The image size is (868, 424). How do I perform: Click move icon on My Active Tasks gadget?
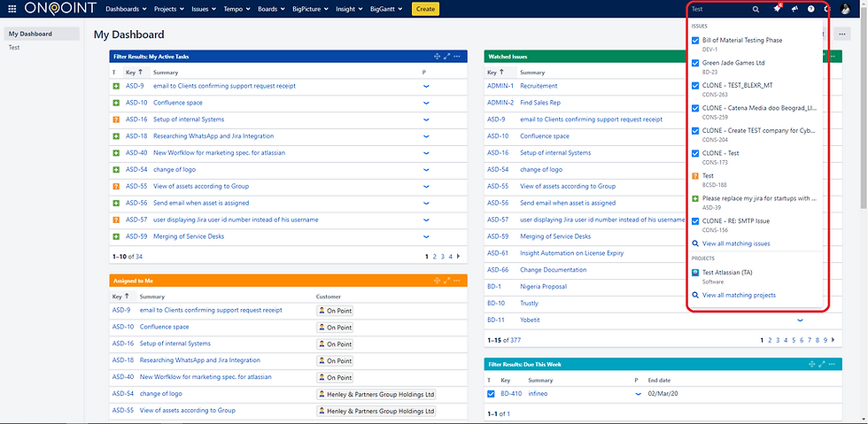(x=437, y=57)
